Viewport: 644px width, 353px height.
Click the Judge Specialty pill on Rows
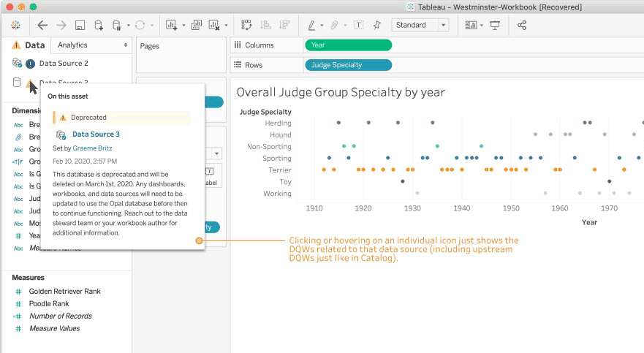pyautogui.click(x=348, y=65)
